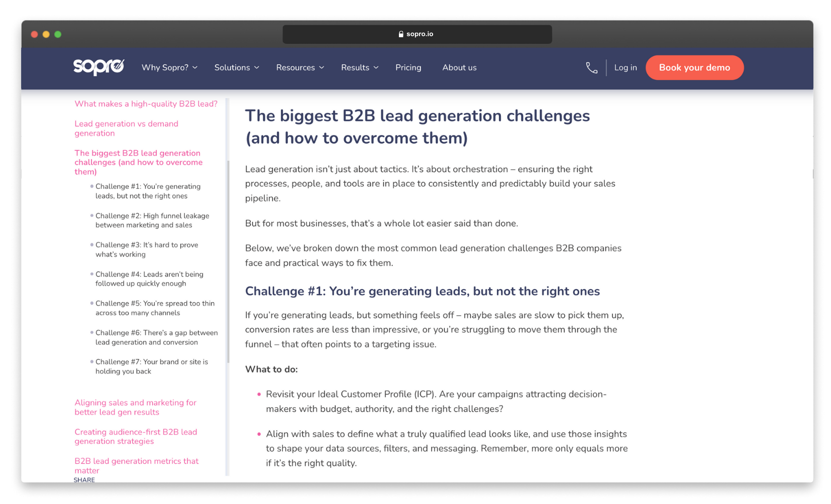Image resolution: width=831 pixels, height=504 pixels.
Task: Click the Sopro logo
Action: (x=98, y=66)
